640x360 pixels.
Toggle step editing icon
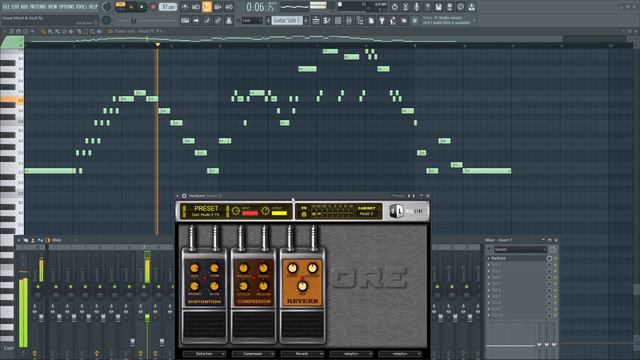207,20
